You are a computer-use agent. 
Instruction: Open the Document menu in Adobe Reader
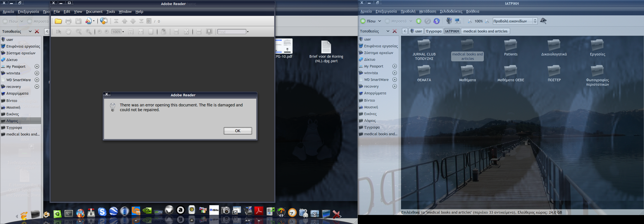94,11
